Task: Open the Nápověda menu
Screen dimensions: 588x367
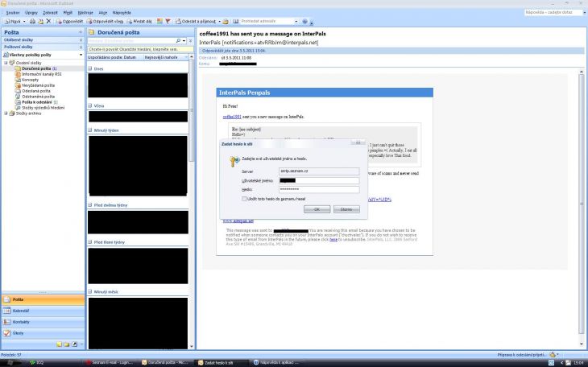Action: click(122, 13)
